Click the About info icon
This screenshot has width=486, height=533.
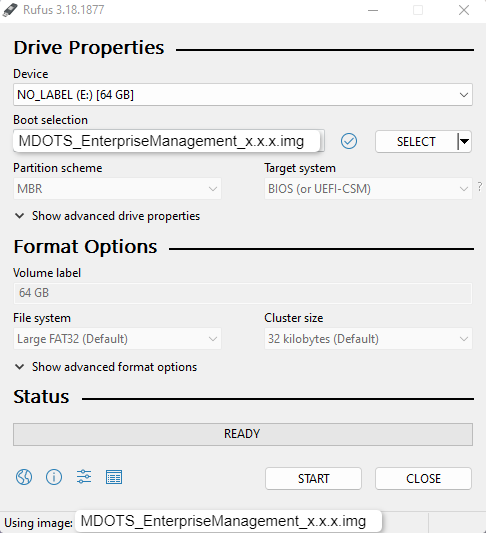pyautogui.click(x=54, y=477)
